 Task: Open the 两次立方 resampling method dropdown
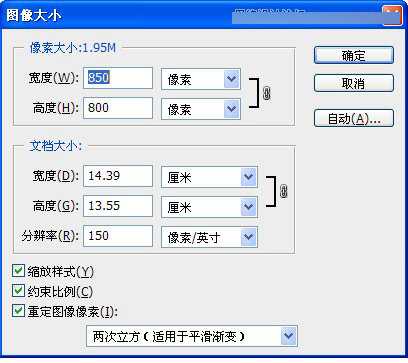tap(192, 336)
